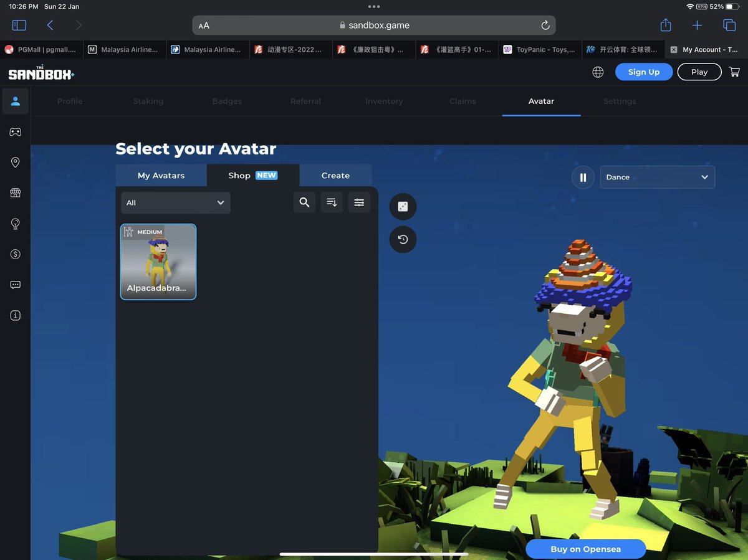Open the Dance animation dropdown
Image resolution: width=748 pixels, height=560 pixels.
click(x=657, y=177)
